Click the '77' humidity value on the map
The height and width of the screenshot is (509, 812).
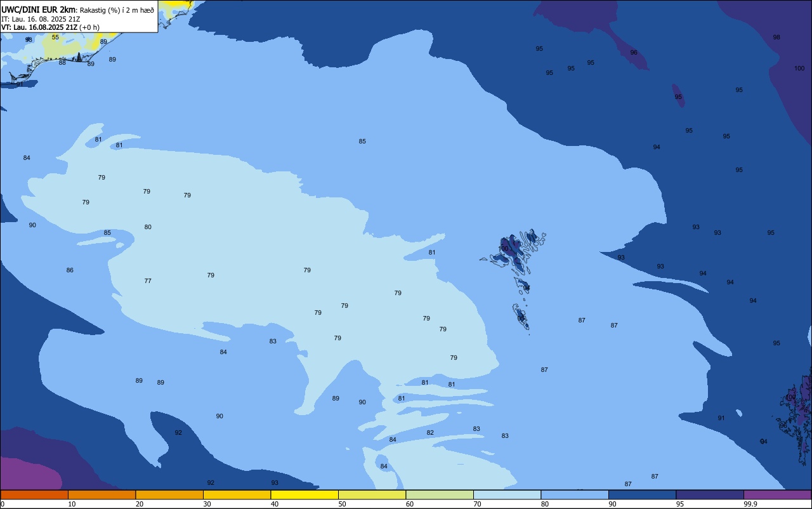[148, 281]
